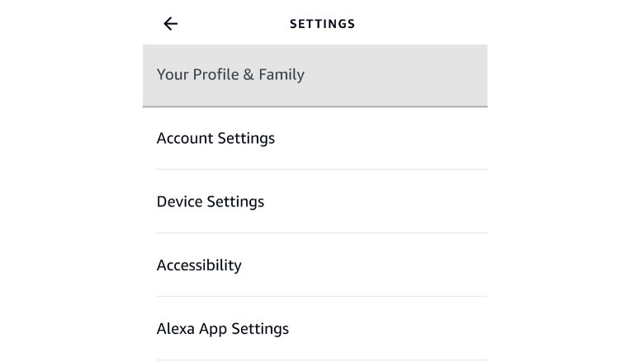The height and width of the screenshot is (362, 644).
Task: Click the back arrow icon
Action: [x=171, y=24]
